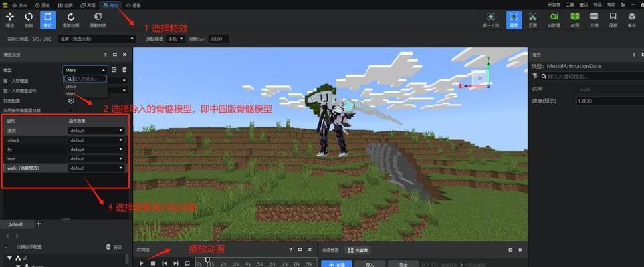Open the Interface (界面) tab
This screenshot has width=644, height=267.
tap(88, 5)
